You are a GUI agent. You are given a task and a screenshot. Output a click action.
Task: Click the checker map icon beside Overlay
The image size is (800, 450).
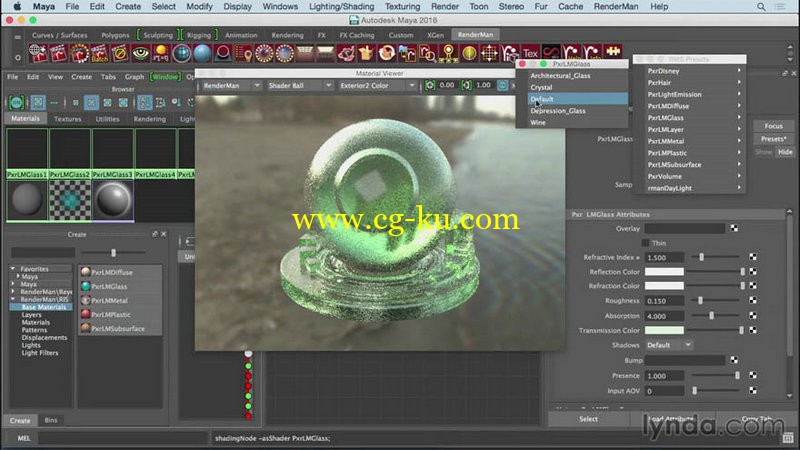coord(734,228)
